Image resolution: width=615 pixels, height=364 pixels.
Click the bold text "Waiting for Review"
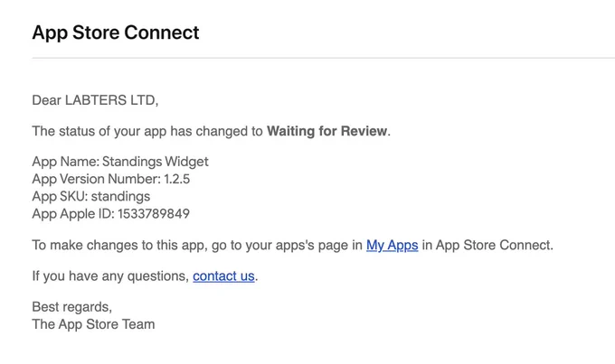326,131
